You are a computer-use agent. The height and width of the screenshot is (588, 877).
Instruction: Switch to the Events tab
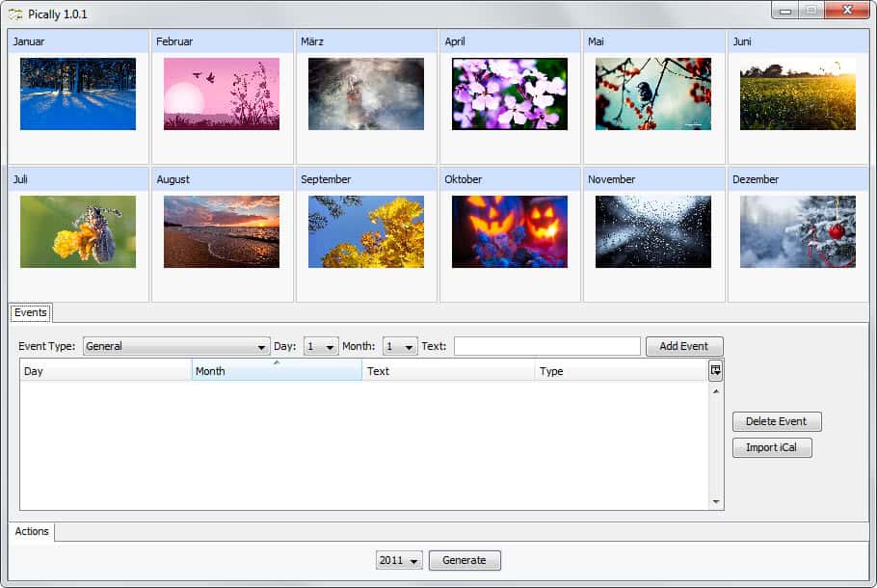click(x=30, y=312)
